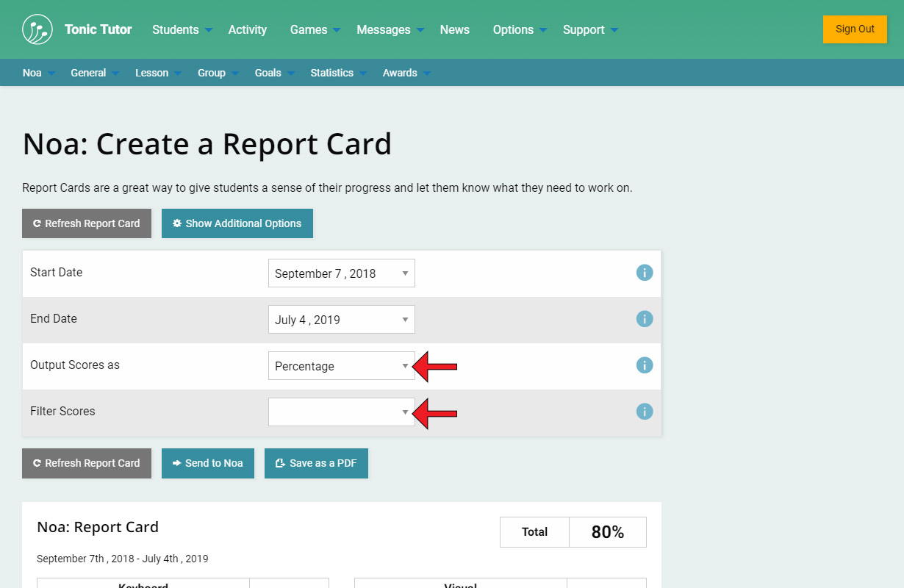Go to the Activity page
The height and width of the screenshot is (588, 904).
click(247, 29)
